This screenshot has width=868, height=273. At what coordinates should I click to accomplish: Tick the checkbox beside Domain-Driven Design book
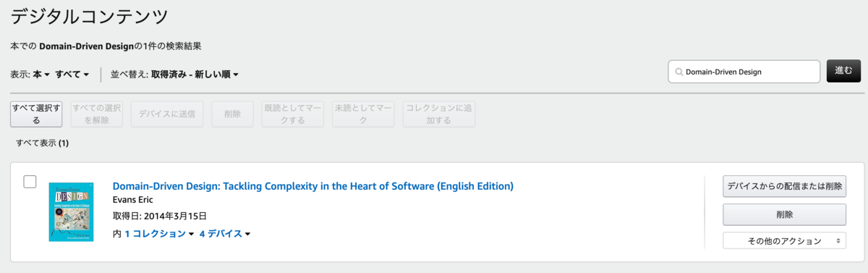tap(30, 182)
